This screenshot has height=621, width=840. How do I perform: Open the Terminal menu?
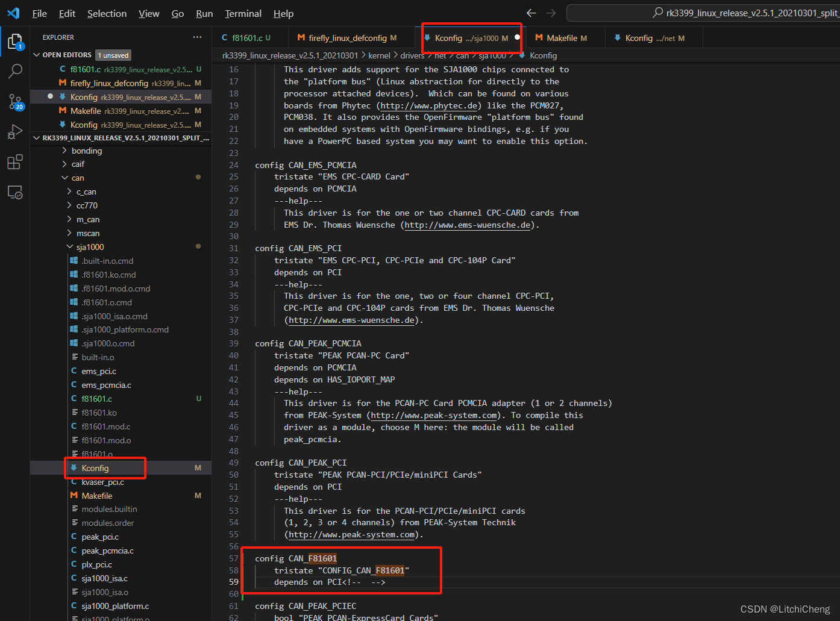click(243, 13)
